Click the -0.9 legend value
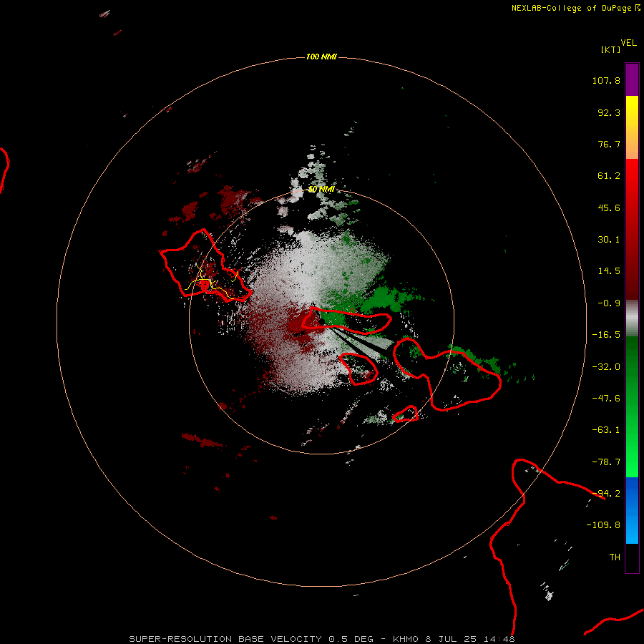This screenshot has width=644, height=644. tap(609, 303)
